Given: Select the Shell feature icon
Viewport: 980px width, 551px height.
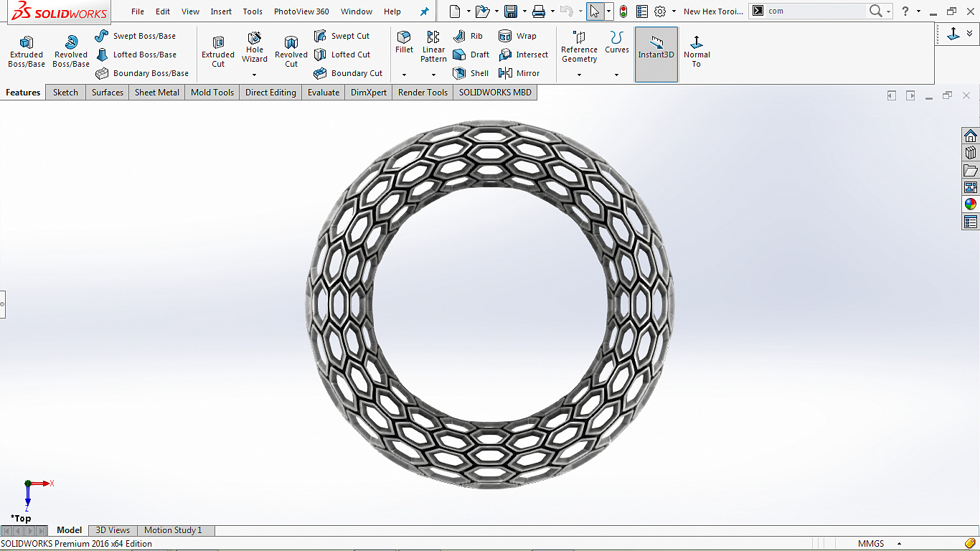Looking at the screenshot, I should pos(460,73).
